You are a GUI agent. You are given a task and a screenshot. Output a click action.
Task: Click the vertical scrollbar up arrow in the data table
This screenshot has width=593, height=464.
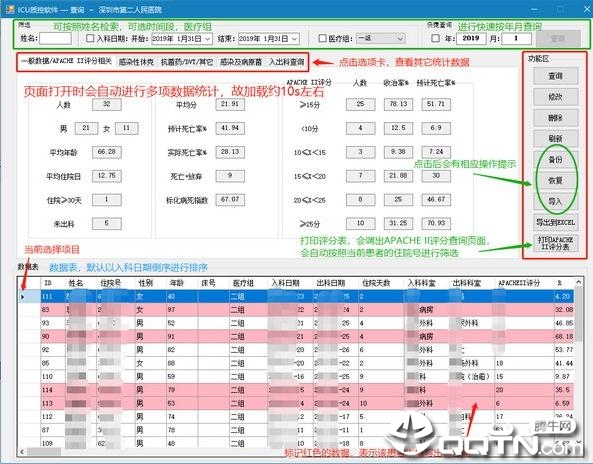578,282
